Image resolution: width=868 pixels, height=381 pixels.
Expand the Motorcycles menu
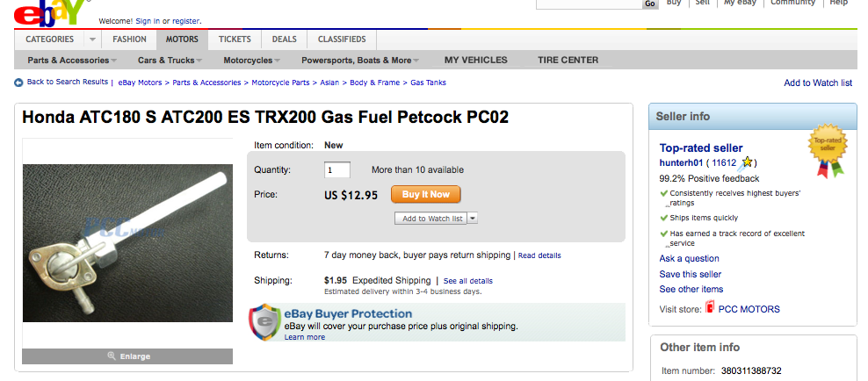click(252, 61)
